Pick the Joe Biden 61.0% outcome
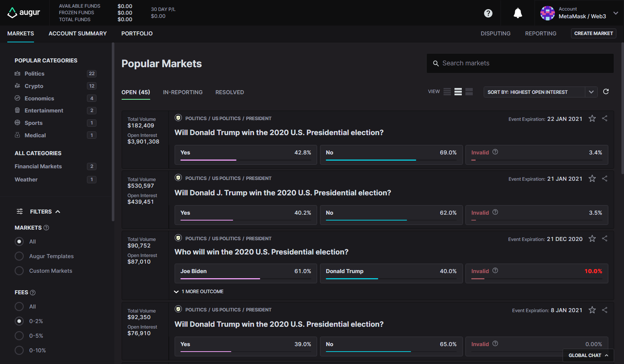The image size is (624, 364). click(246, 273)
